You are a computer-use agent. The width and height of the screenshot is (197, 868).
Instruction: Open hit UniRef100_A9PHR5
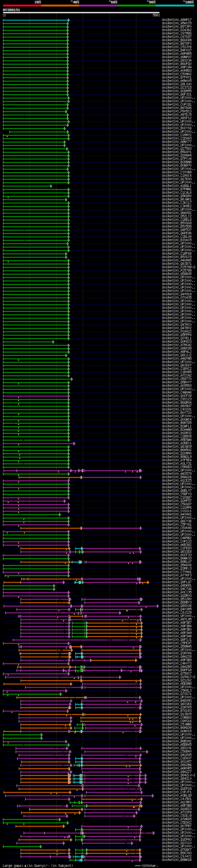176,54
